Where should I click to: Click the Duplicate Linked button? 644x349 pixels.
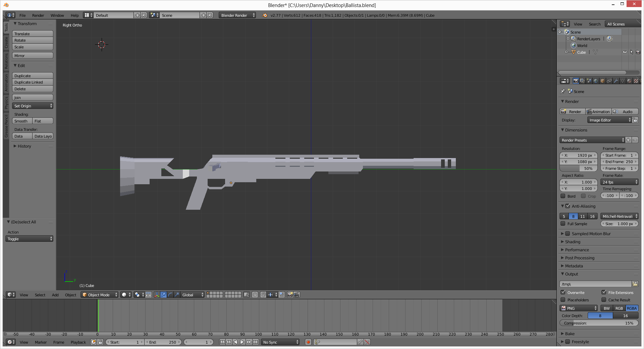[33, 82]
